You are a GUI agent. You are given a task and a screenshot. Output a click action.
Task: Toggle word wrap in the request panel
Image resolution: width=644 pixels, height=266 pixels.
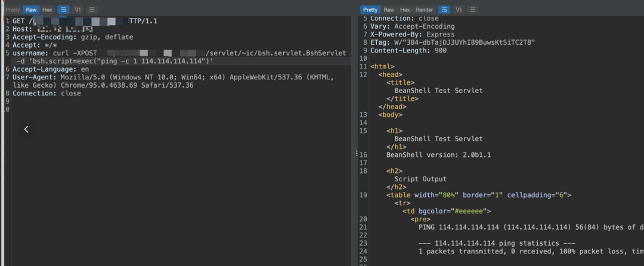click(x=63, y=10)
